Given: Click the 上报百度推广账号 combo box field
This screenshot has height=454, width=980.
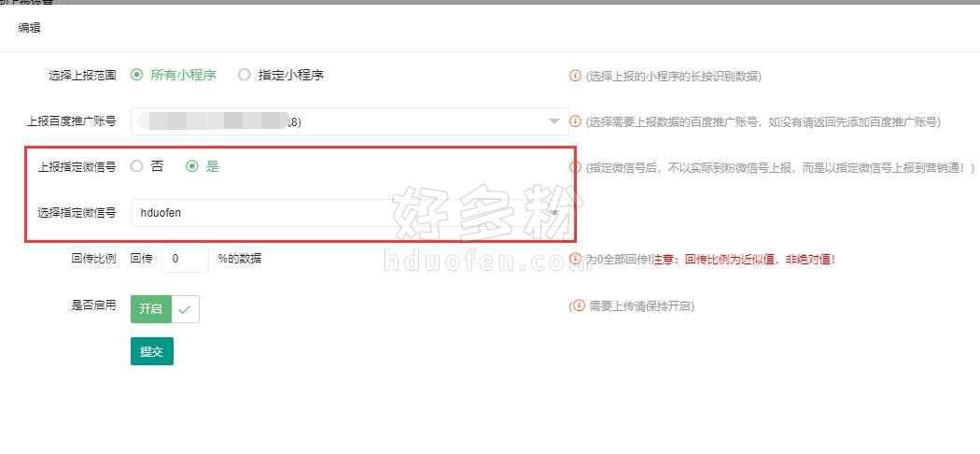Looking at the screenshot, I should pyautogui.click(x=350, y=121).
